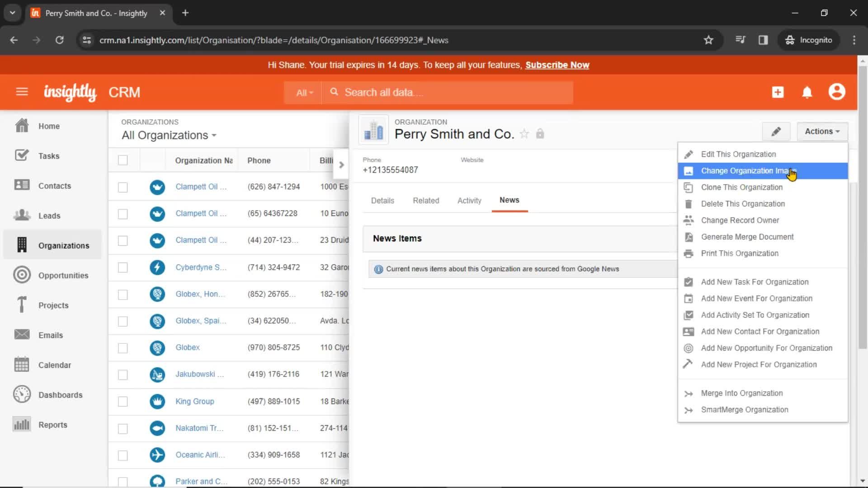This screenshot has width=868, height=488.
Task: Expand the list panel with the chevron arrow
Action: (341, 165)
